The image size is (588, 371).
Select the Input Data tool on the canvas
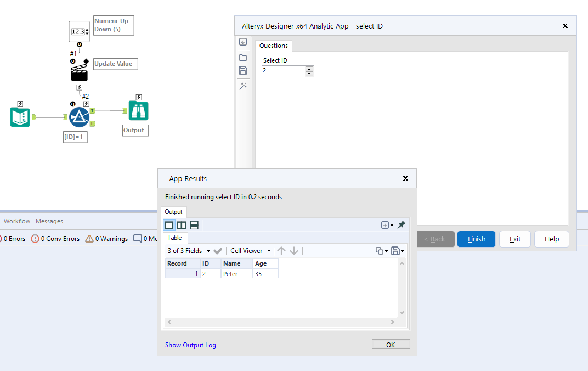[x=20, y=116]
